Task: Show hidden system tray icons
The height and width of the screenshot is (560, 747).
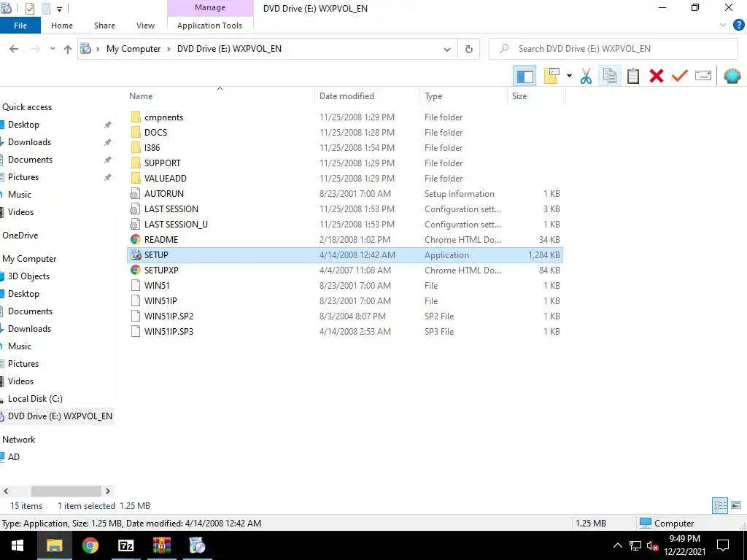Action: [617, 545]
